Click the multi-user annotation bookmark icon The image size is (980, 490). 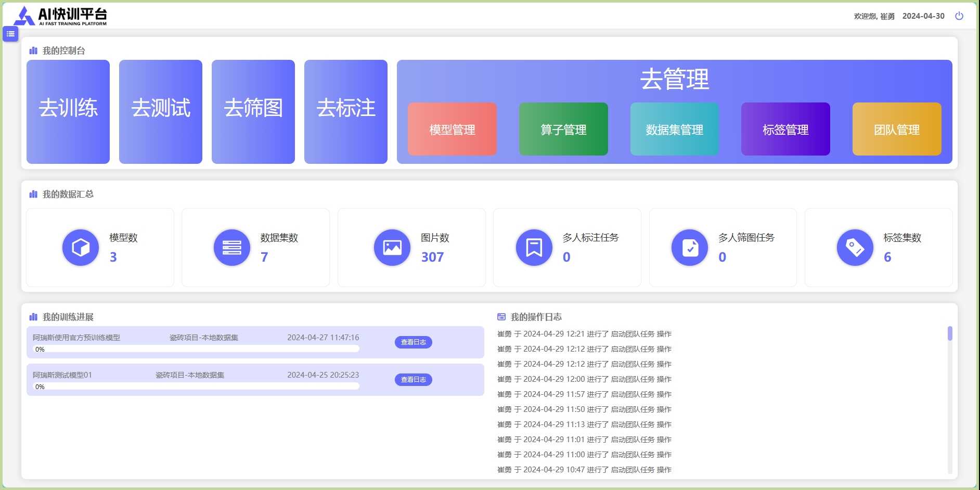(534, 248)
